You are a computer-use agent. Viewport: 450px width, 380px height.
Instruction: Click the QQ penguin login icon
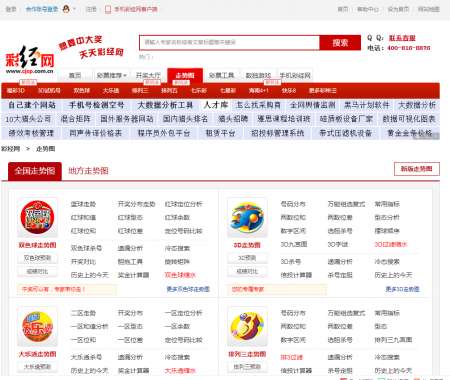[66, 9]
